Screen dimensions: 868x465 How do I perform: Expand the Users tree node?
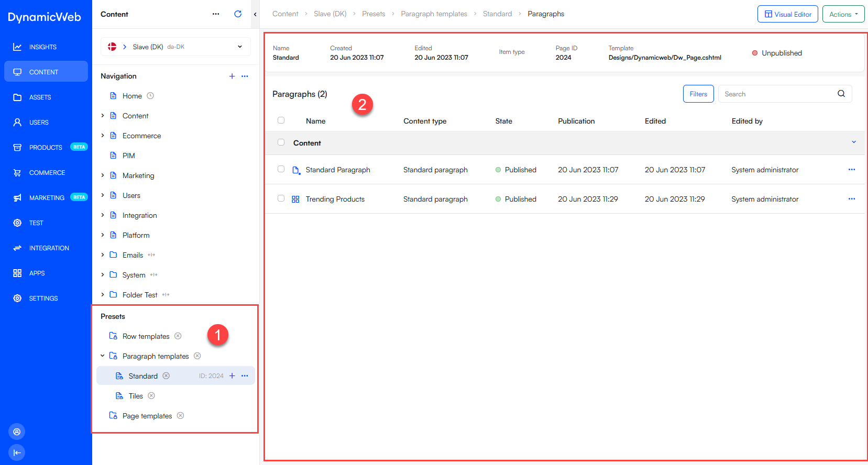(103, 195)
